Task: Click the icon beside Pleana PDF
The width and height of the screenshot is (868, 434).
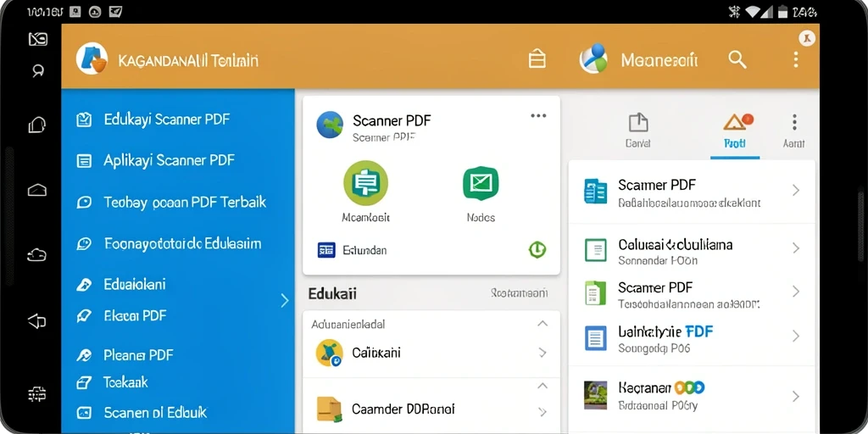Action: [84, 355]
